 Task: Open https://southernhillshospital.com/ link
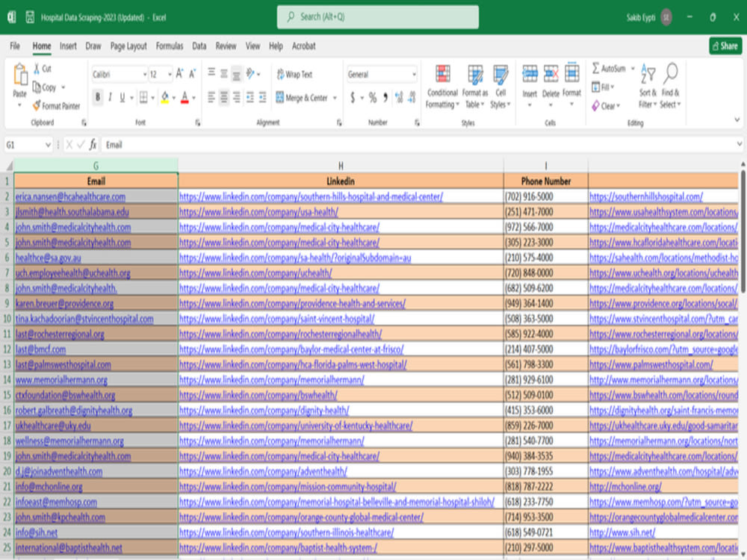pyautogui.click(x=646, y=196)
